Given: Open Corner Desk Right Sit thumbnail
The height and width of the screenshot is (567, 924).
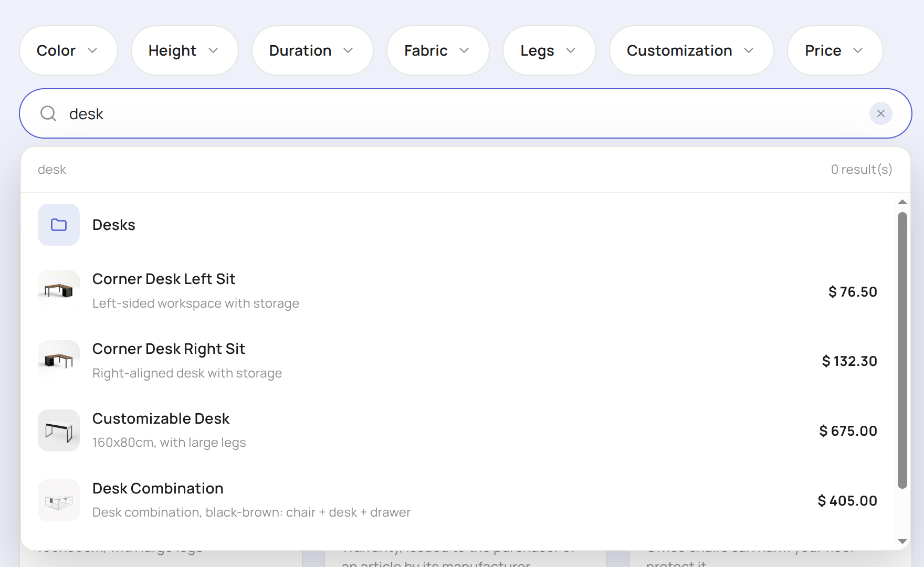Looking at the screenshot, I should tap(59, 361).
